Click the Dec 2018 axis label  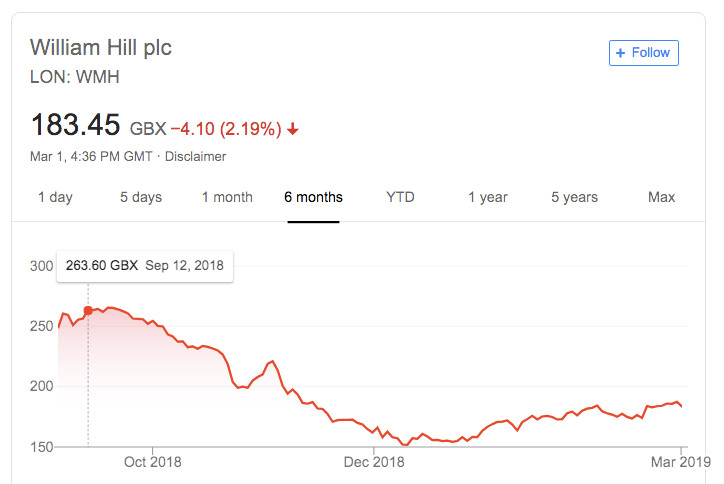[x=374, y=462]
